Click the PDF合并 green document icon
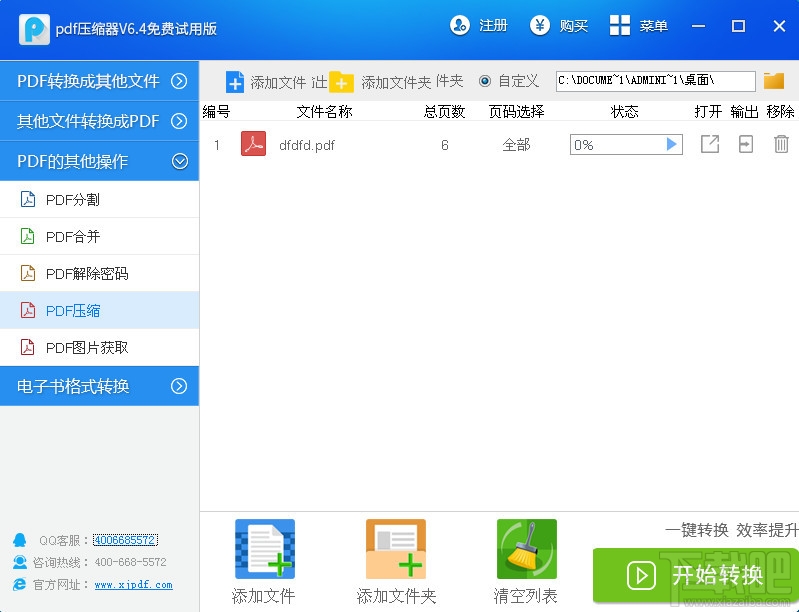Viewport: 799px width, 612px height. point(28,236)
